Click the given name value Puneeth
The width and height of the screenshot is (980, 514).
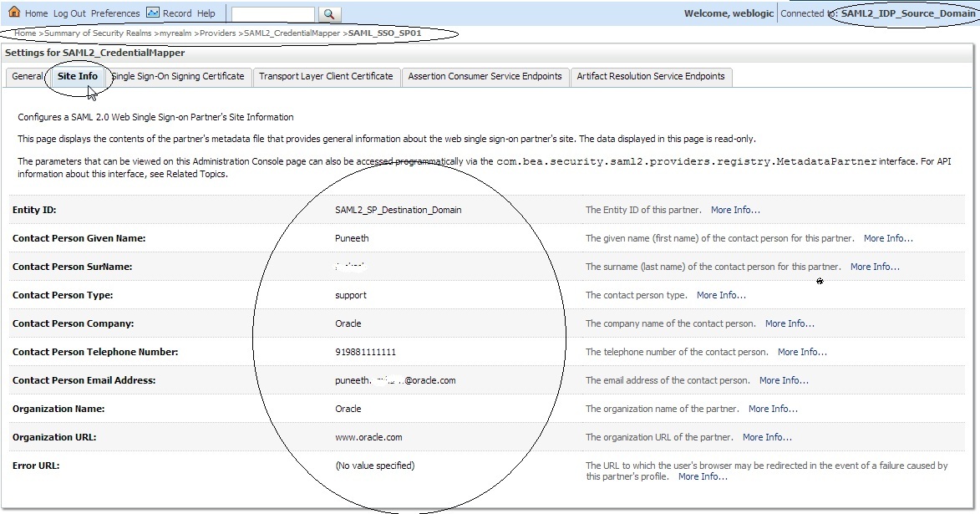click(x=352, y=238)
